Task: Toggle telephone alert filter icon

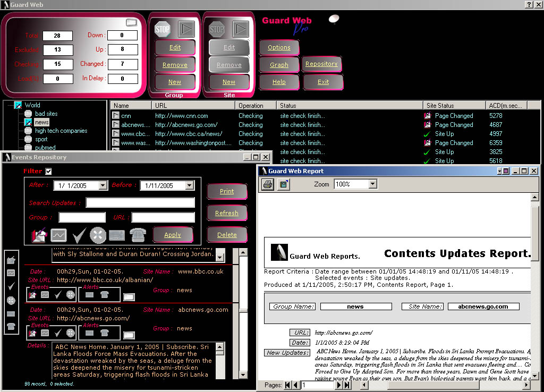Action: pos(138,235)
